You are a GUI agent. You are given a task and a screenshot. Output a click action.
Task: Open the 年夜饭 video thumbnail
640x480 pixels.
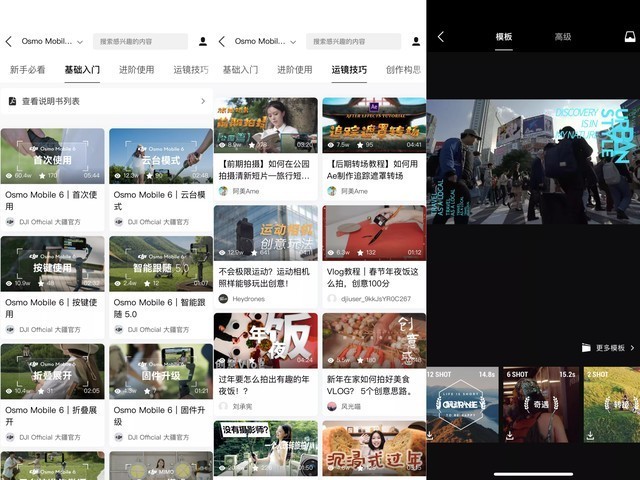click(x=266, y=341)
